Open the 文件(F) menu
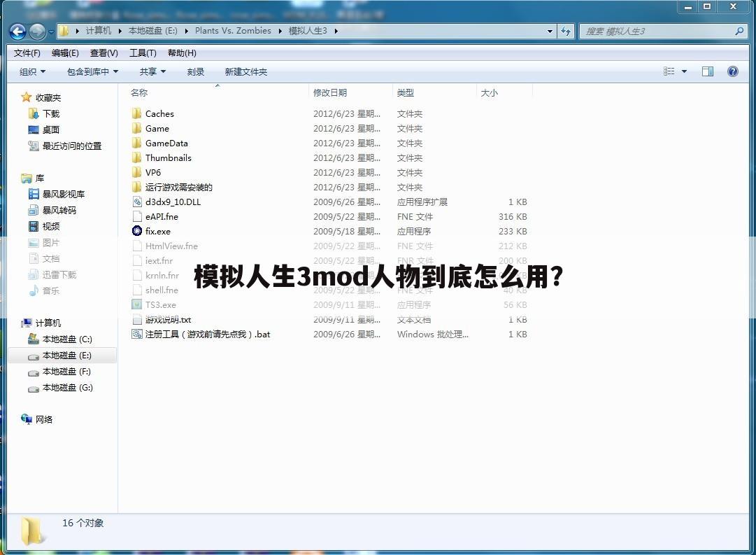Screen dimensions: 756x555 click(x=27, y=53)
